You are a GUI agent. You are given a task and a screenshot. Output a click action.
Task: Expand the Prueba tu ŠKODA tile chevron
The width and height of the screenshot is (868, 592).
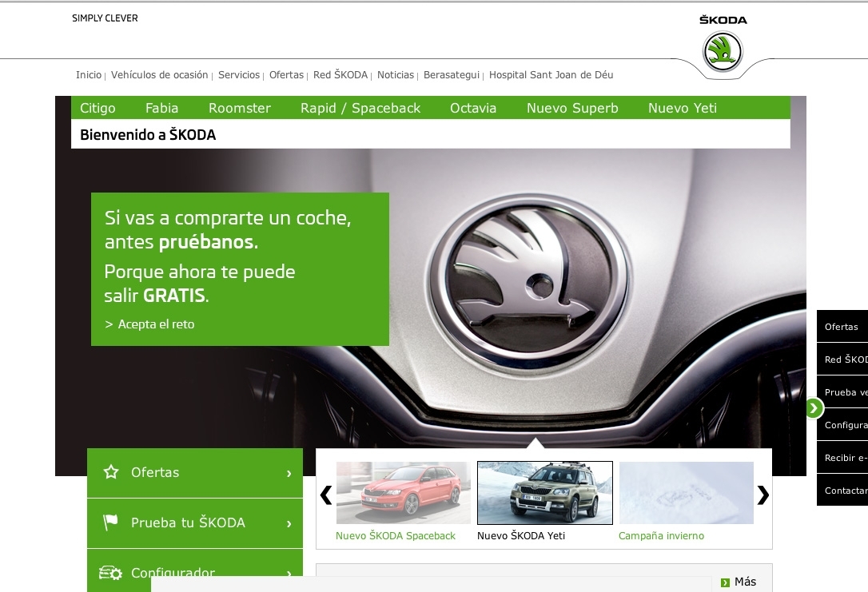[289, 523]
